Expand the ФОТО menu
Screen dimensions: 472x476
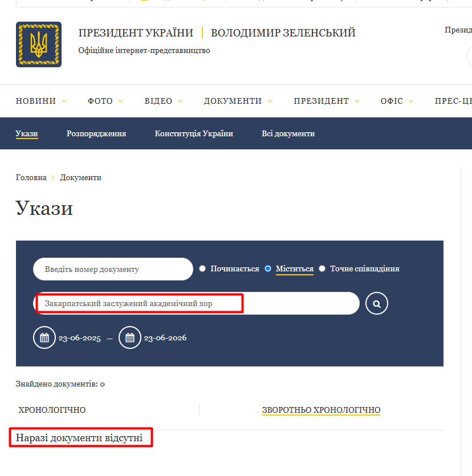point(105,101)
